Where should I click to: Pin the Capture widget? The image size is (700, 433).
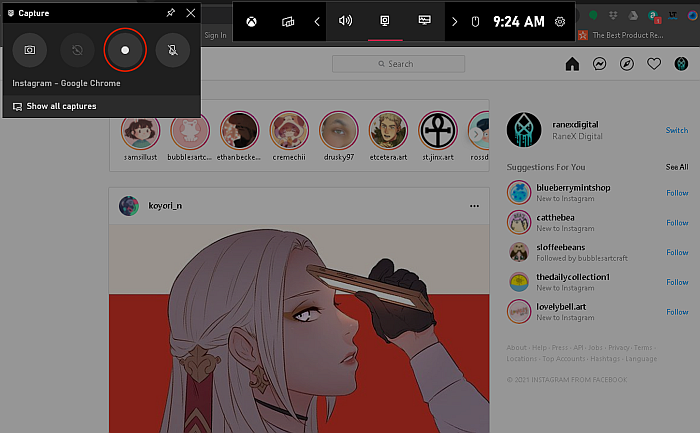click(x=171, y=13)
